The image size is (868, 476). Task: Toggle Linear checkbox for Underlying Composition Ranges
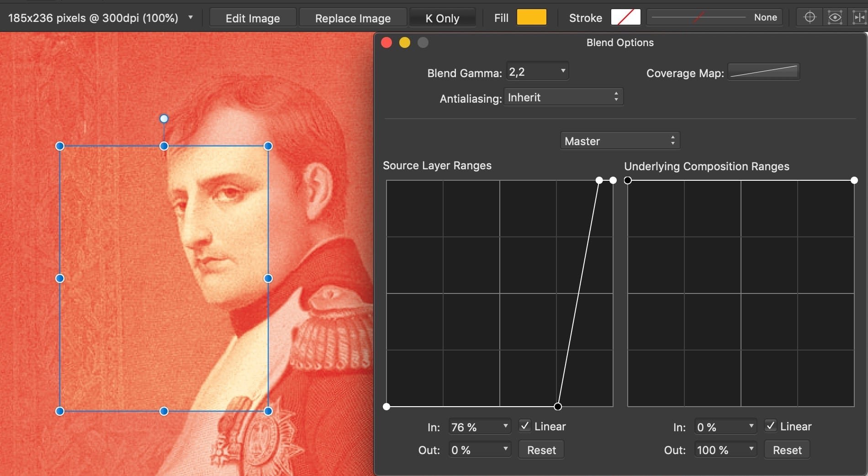click(x=771, y=426)
